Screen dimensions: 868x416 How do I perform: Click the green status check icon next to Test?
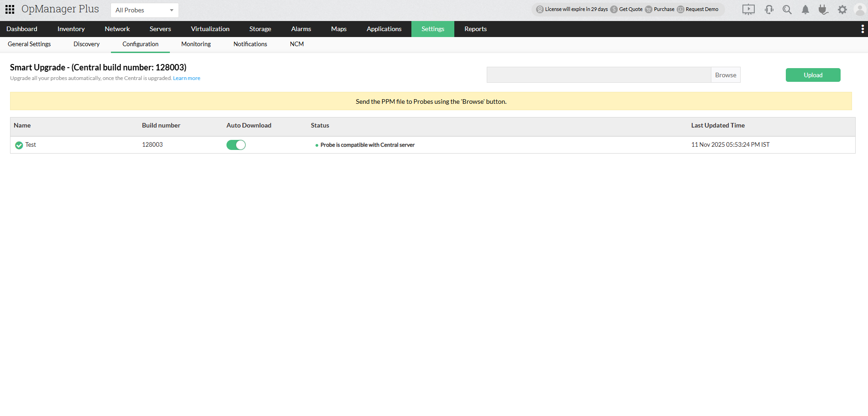19,144
